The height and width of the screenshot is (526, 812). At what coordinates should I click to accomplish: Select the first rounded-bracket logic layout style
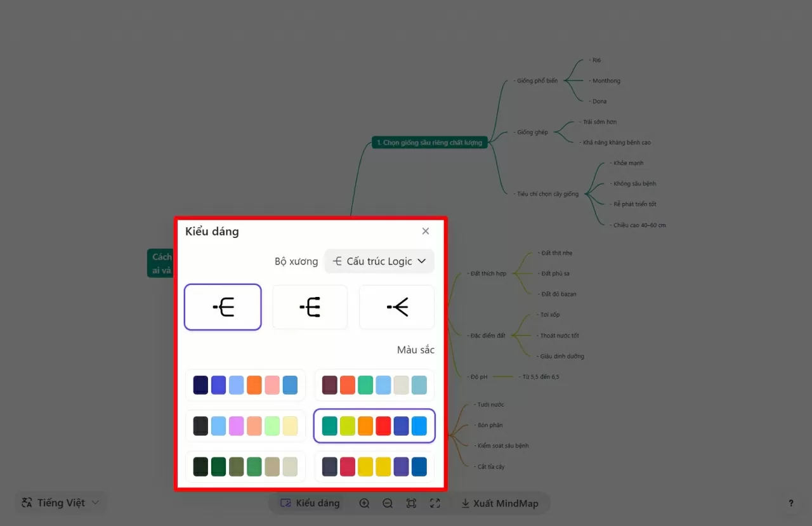point(223,307)
